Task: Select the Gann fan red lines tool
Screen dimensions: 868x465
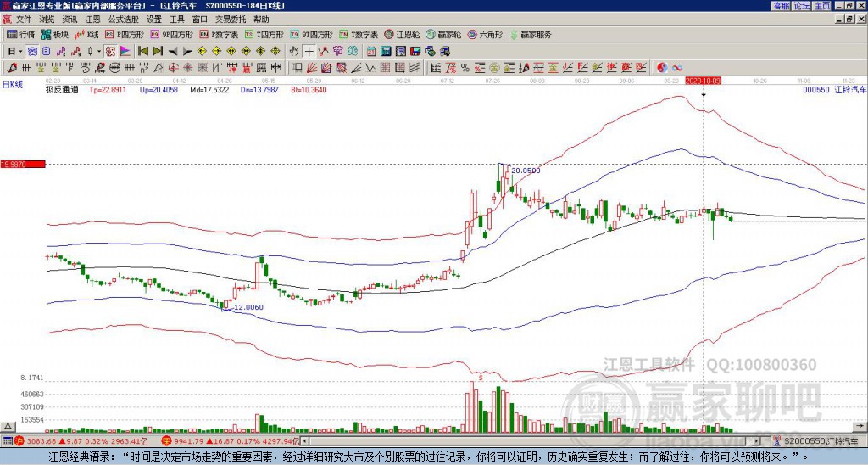Action: click(312, 68)
